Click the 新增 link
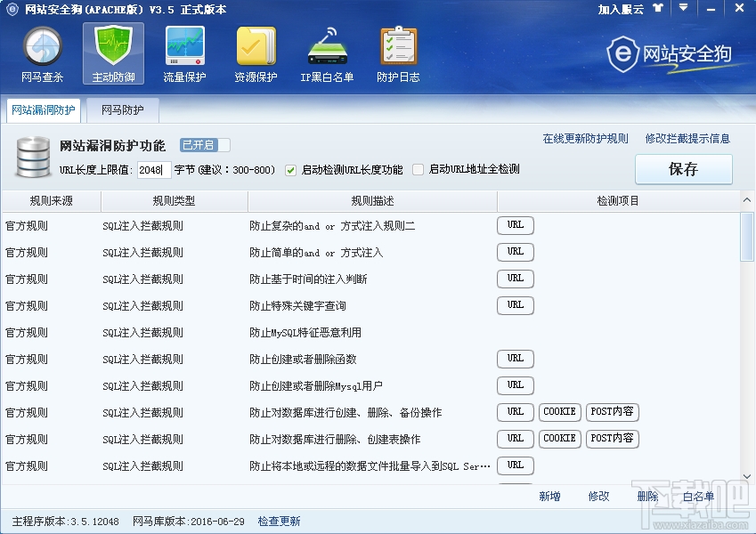Screen dimensions: 756x534 click(549, 497)
